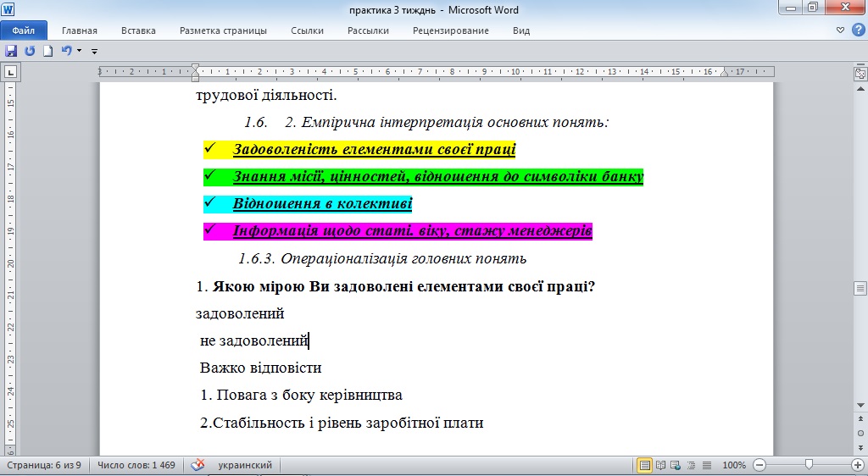868x476 pixels.
Task: Switch to Full Screen Reading view
Action: pos(661,465)
